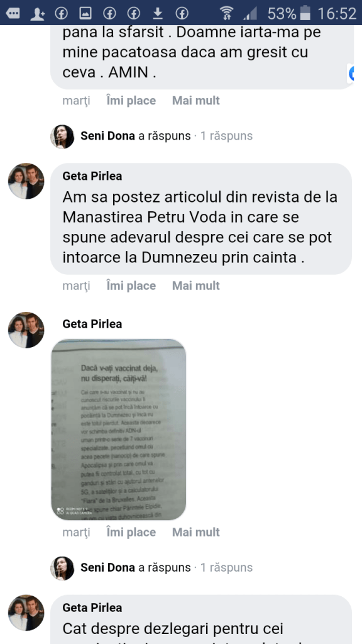Expand first Seni Dona reply thread
Screen dimensions: 362x644
coord(226,136)
